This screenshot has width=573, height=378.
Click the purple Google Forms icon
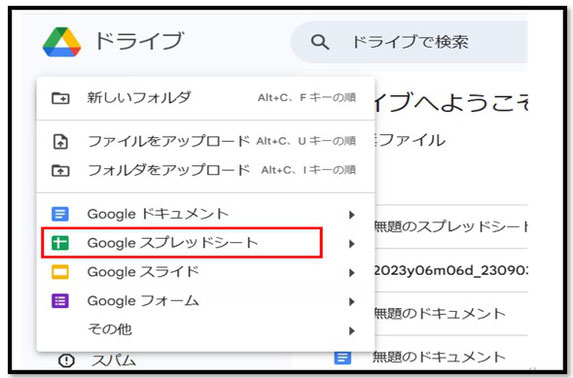60,301
